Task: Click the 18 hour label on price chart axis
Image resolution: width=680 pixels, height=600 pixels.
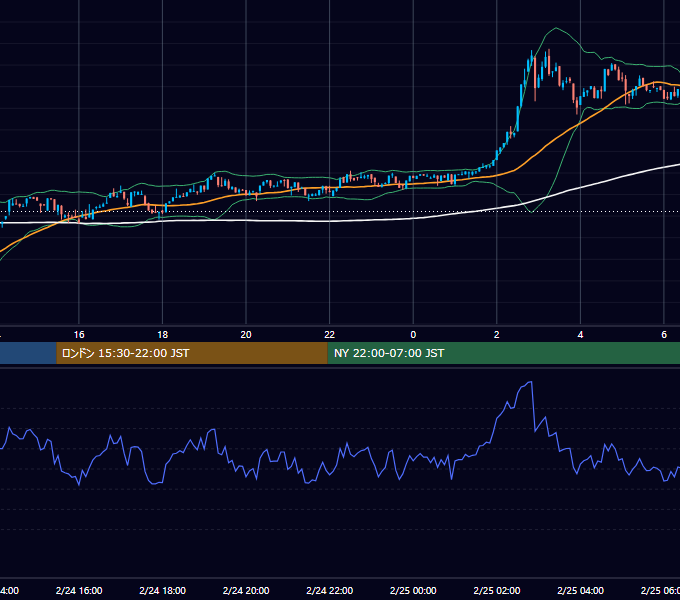Action: click(162, 334)
